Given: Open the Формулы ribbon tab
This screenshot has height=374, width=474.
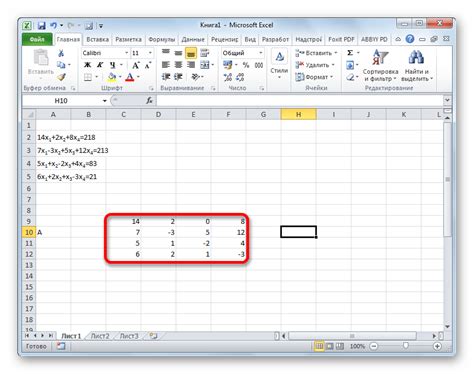Looking at the screenshot, I should tap(162, 39).
